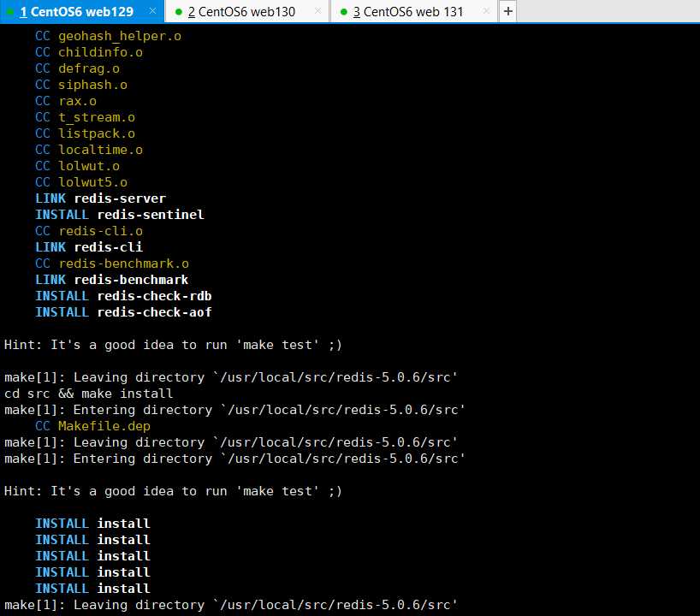
Task: Click the 'INSTALL redis-check-rdb' line
Action: pyautogui.click(x=124, y=296)
